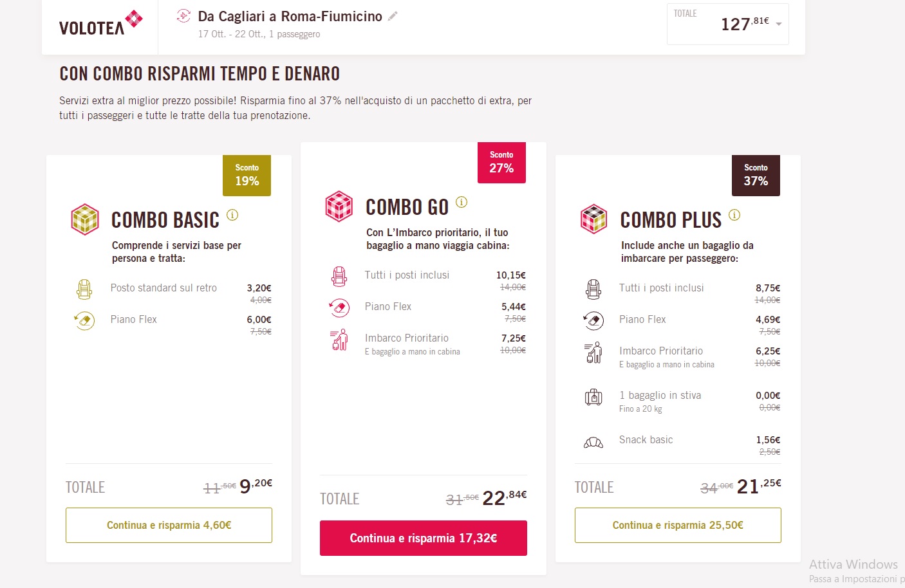Open the Combo Go info icon
Image resolution: width=905 pixels, height=588 pixels.
tap(462, 202)
